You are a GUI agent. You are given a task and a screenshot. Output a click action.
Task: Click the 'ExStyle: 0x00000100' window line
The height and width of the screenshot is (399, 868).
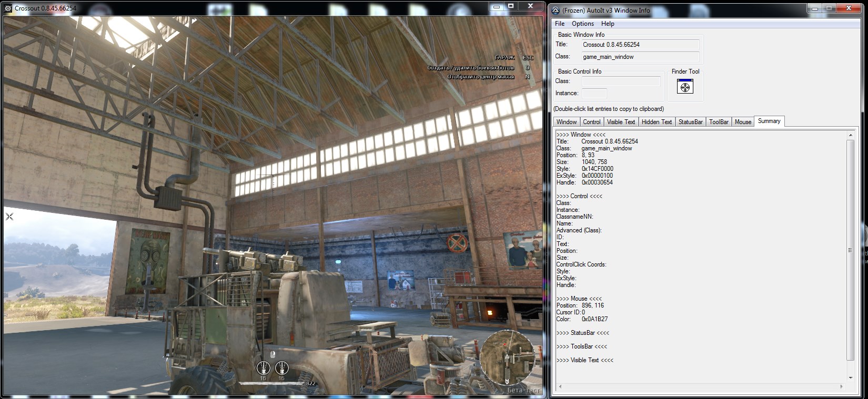[x=584, y=176]
